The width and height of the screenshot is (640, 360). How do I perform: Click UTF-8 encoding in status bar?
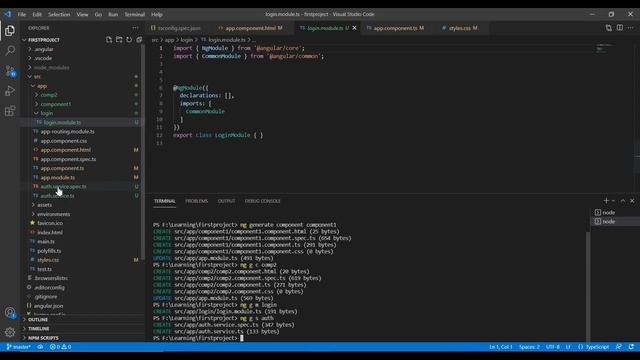point(553,347)
